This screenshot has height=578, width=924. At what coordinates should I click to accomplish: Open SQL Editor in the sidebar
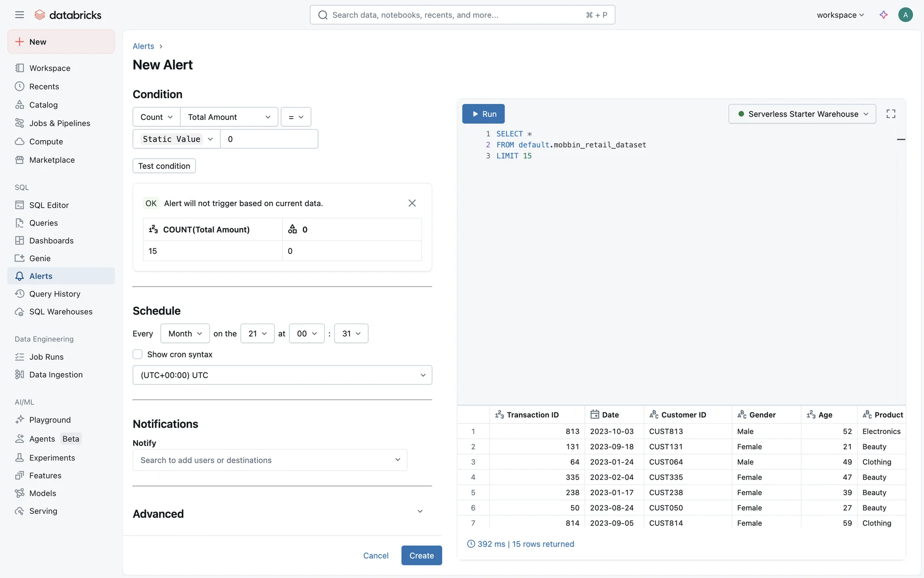(x=49, y=205)
